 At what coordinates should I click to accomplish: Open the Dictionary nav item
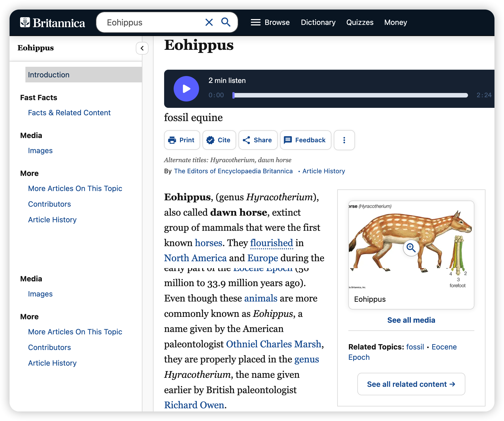tap(318, 22)
